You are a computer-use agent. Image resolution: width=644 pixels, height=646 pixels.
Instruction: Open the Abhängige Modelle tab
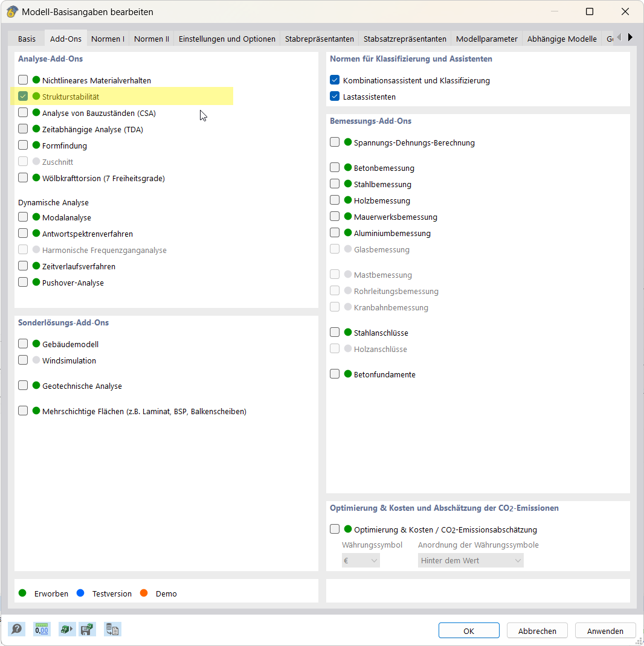tap(562, 39)
